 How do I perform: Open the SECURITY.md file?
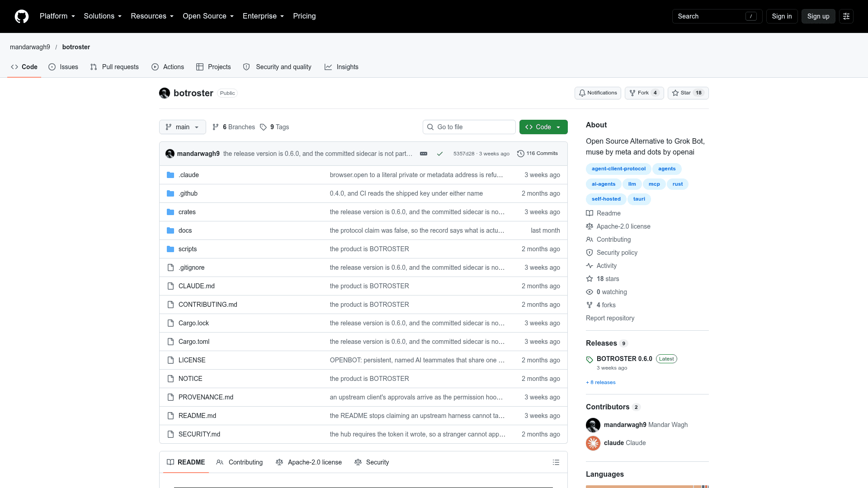click(x=199, y=434)
